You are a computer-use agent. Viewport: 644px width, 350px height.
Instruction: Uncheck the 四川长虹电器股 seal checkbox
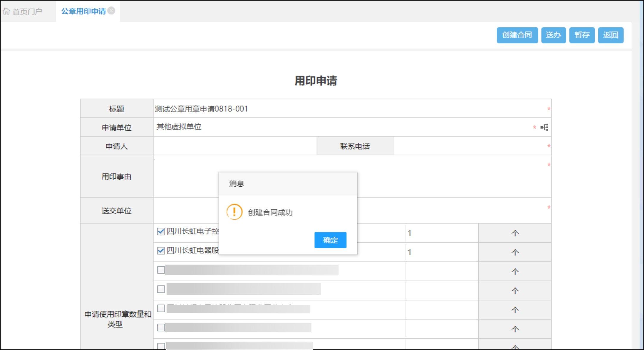point(161,251)
